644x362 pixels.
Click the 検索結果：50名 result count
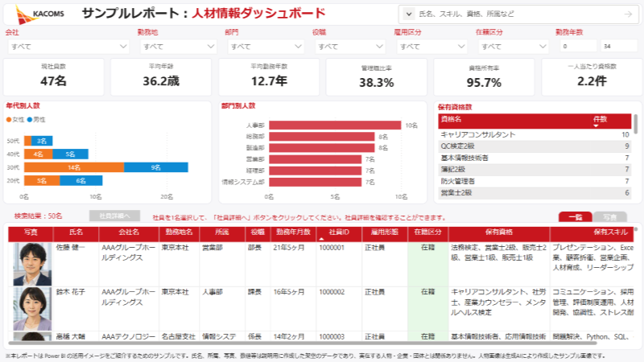[x=38, y=216]
